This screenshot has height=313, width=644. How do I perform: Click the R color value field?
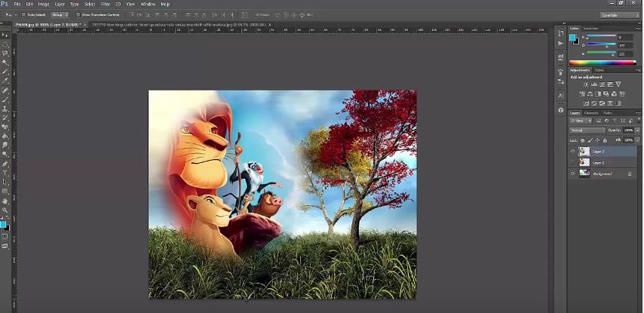[625, 37]
